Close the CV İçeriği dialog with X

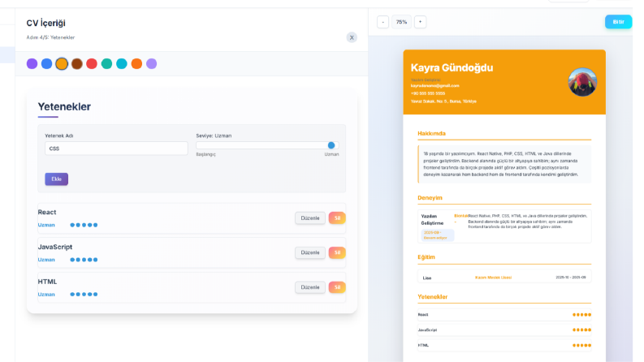pyautogui.click(x=352, y=37)
